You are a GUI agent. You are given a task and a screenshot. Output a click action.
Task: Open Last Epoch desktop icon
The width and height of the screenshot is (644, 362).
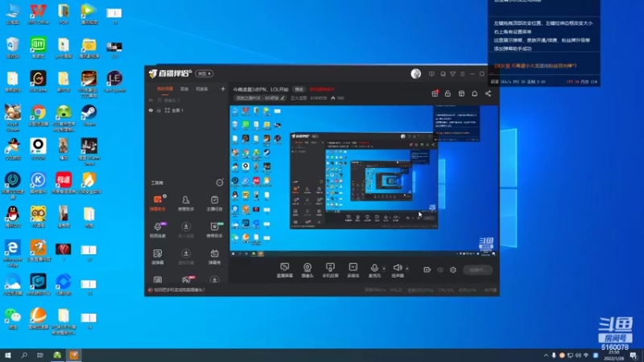[x=114, y=81]
